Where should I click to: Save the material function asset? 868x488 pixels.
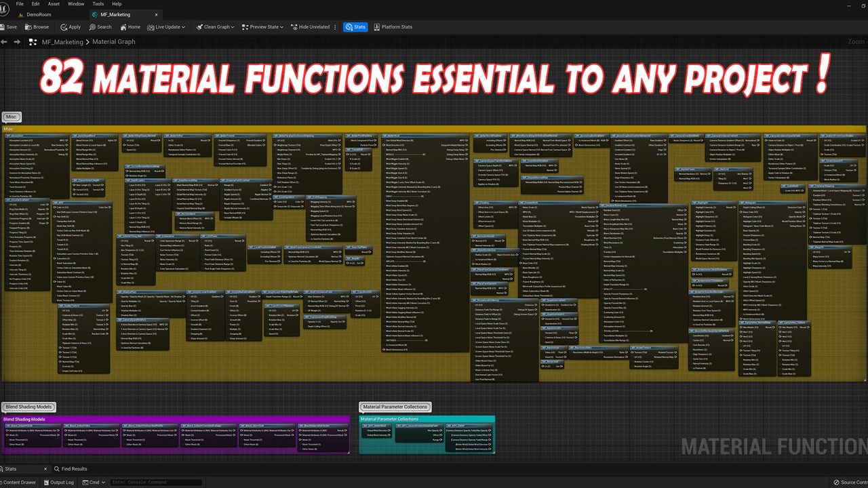coord(9,27)
